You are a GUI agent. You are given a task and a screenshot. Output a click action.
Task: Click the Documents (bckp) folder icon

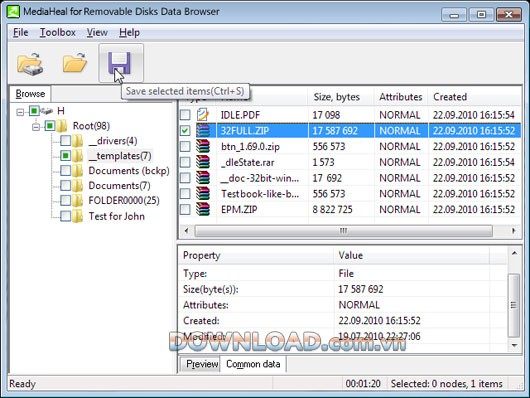(x=77, y=171)
